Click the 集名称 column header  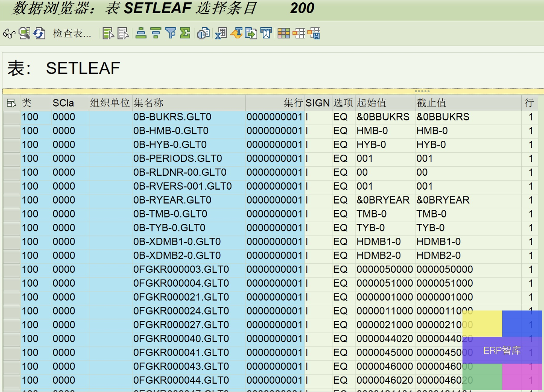point(148,103)
